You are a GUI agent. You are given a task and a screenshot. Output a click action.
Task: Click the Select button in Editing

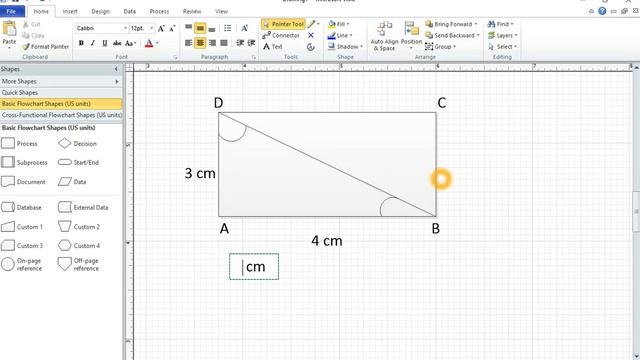502,47
